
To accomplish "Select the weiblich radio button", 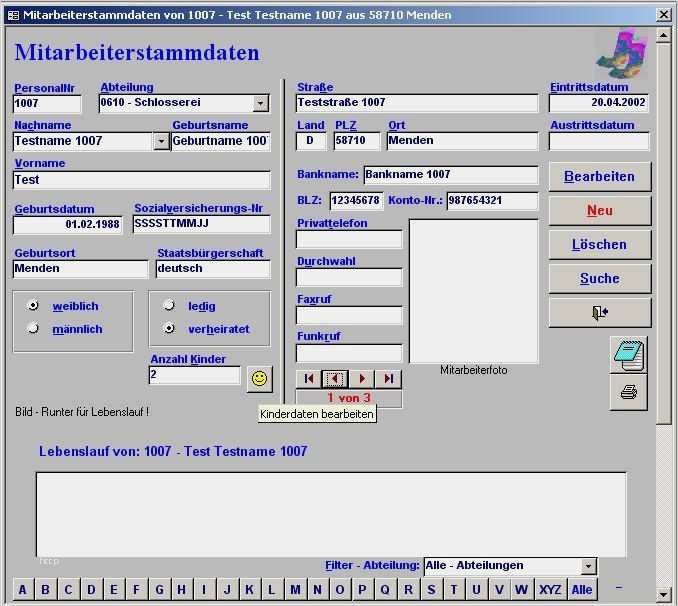I will [x=34, y=306].
